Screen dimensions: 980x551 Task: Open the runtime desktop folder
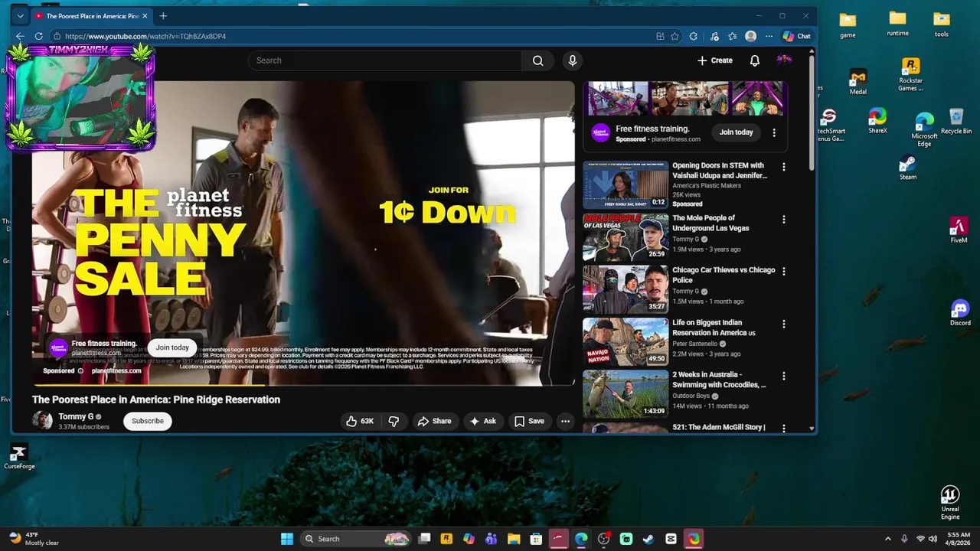point(898,24)
